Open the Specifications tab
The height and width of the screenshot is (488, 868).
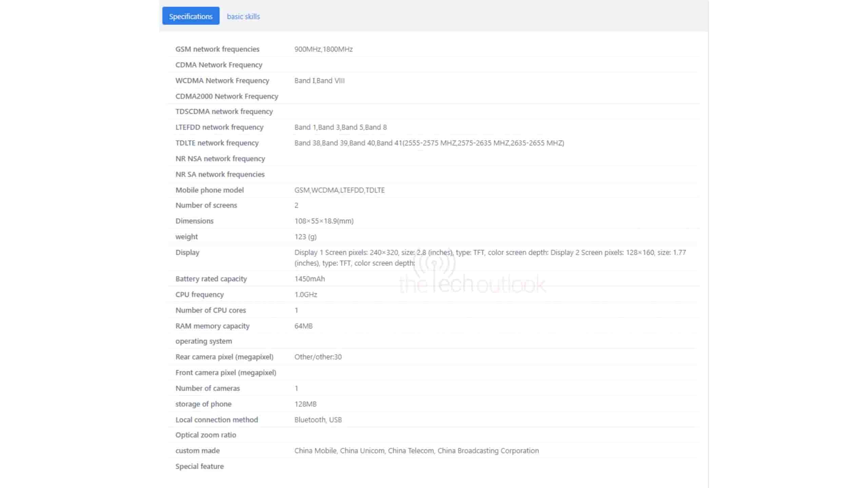pyautogui.click(x=191, y=16)
